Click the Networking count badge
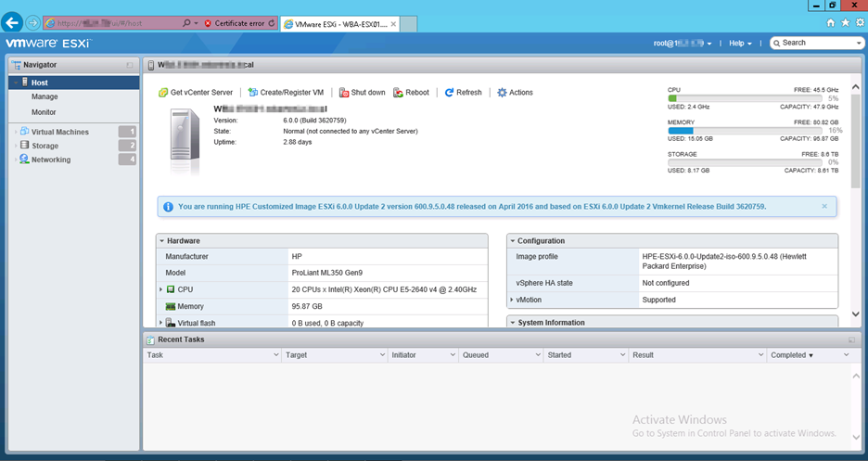This screenshot has height=461, width=868. point(127,160)
